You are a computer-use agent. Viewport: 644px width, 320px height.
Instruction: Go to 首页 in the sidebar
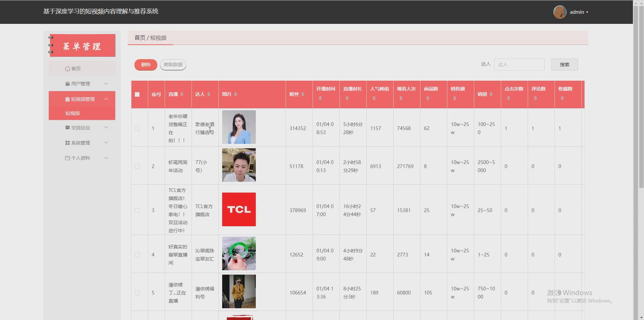[x=82, y=69]
